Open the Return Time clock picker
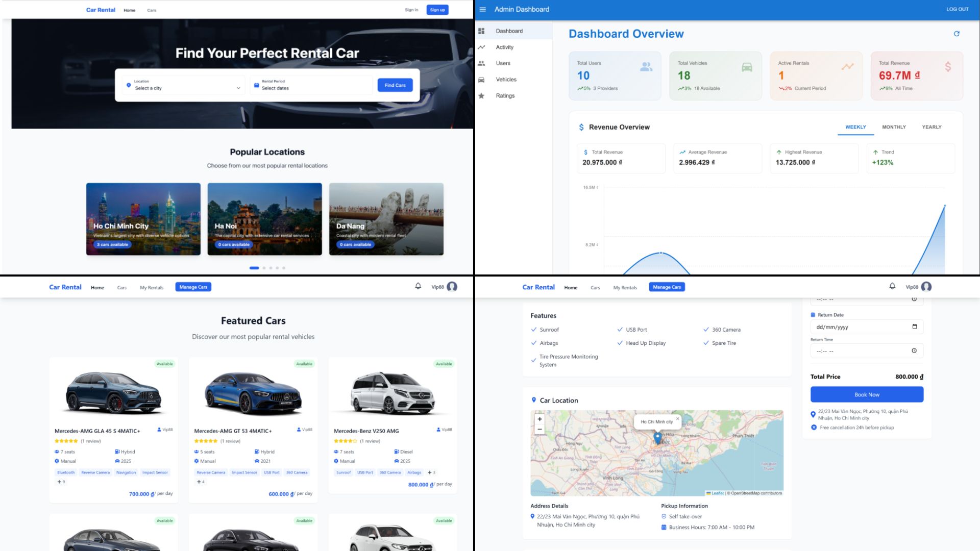 point(915,351)
